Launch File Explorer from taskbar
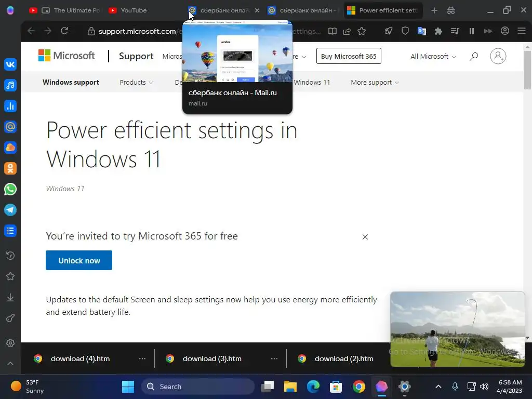The image size is (532, 399). [x=290, y=387]
